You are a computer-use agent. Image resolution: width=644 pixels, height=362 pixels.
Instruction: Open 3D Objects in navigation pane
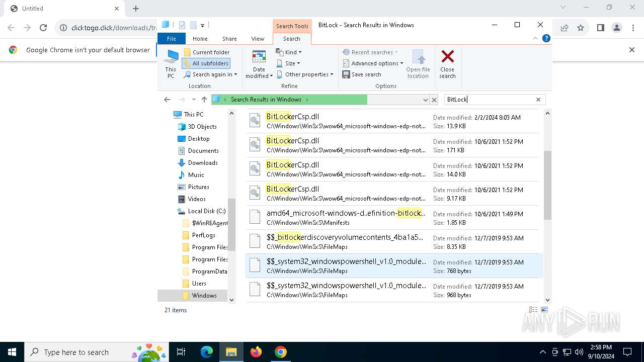[202, 127]
